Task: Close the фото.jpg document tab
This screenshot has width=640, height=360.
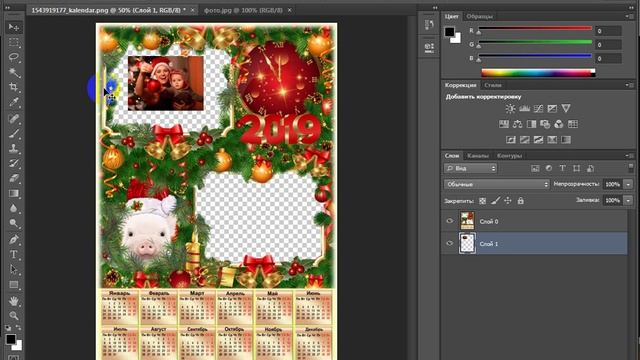Action: coord(289,10)
